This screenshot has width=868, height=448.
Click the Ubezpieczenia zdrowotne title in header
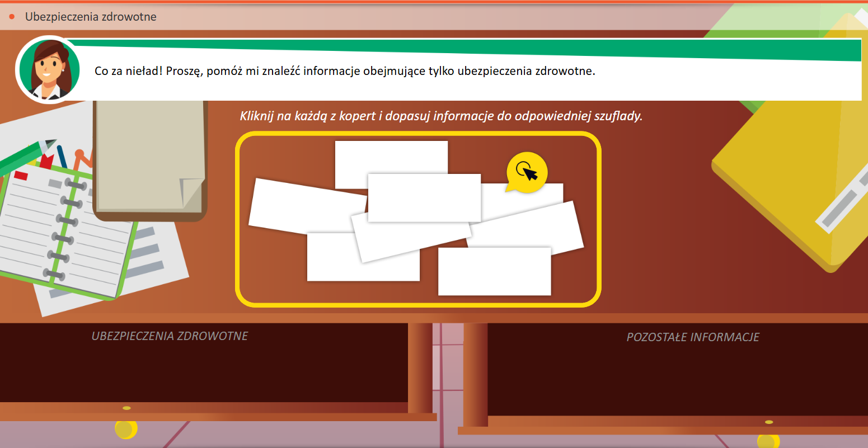(91, 17)
